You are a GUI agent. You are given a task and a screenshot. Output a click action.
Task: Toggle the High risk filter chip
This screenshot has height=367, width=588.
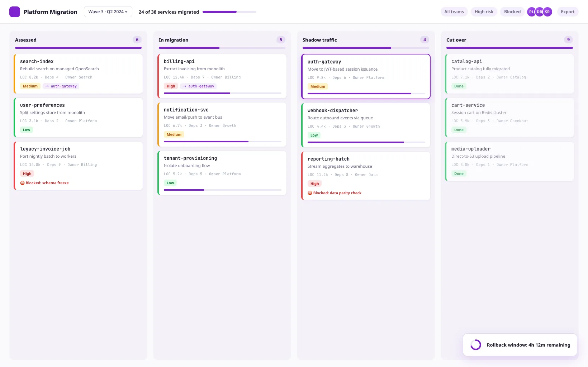[484, 12]
